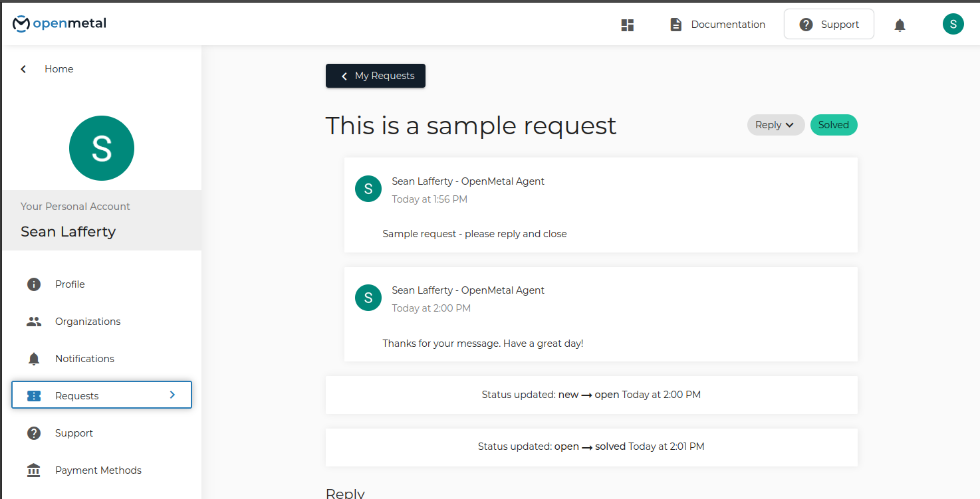Select Organizations from sidebar menu

[x=88, y=322]
